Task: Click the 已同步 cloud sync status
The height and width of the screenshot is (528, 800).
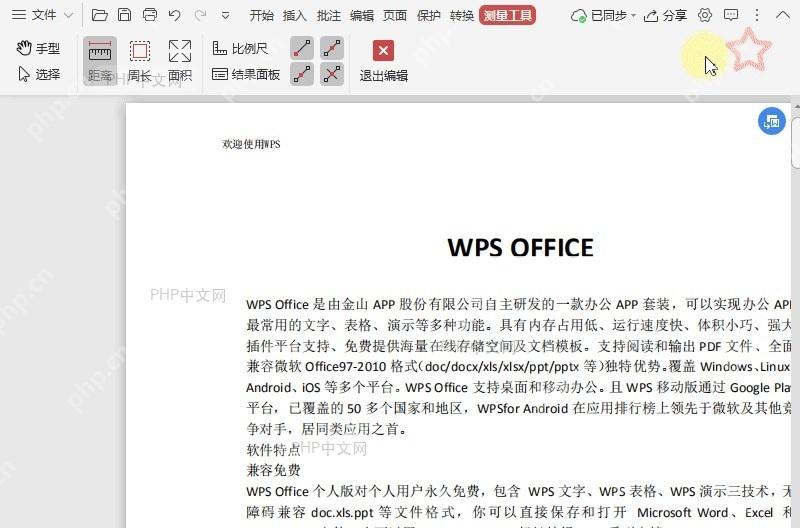Action: point(598,16)
